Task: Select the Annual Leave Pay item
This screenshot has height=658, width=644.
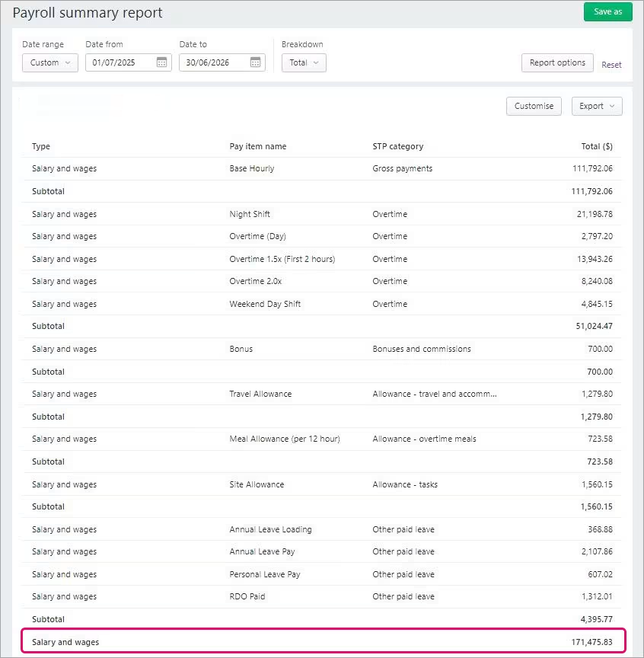Action: tap(262, 552)
